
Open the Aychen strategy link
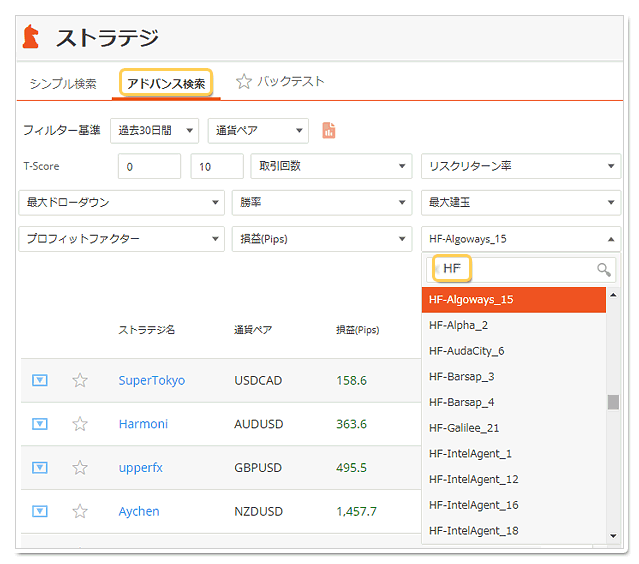point(139,511)
